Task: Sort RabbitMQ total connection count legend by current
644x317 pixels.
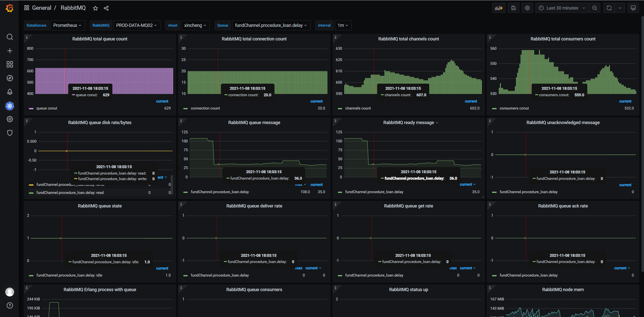Action: click(x=316, y=101)
